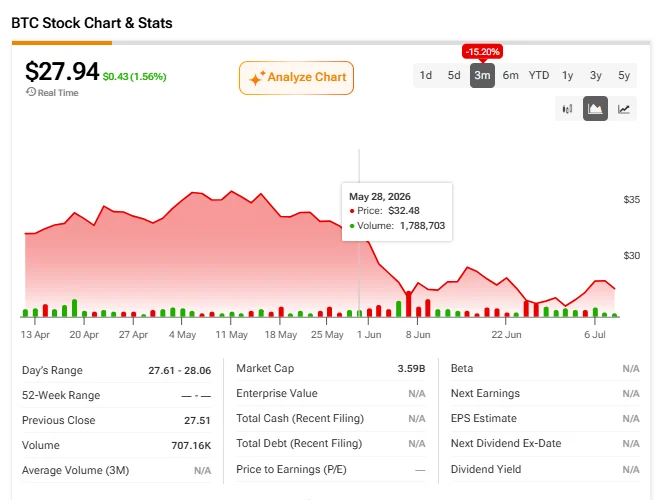Select the 6m time range
Viewport: 672px width, 500px height.
coord(510,75)
